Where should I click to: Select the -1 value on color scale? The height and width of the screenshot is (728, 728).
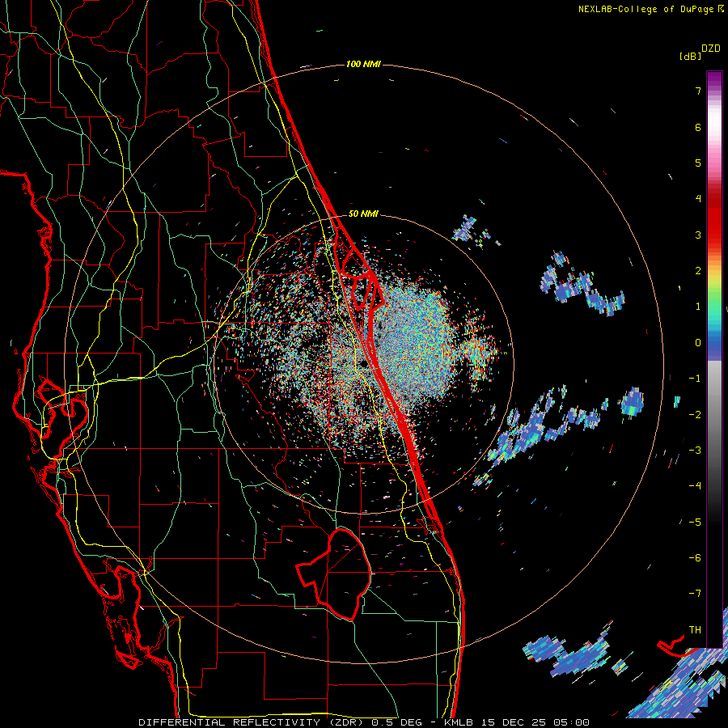tap(695, 379)
